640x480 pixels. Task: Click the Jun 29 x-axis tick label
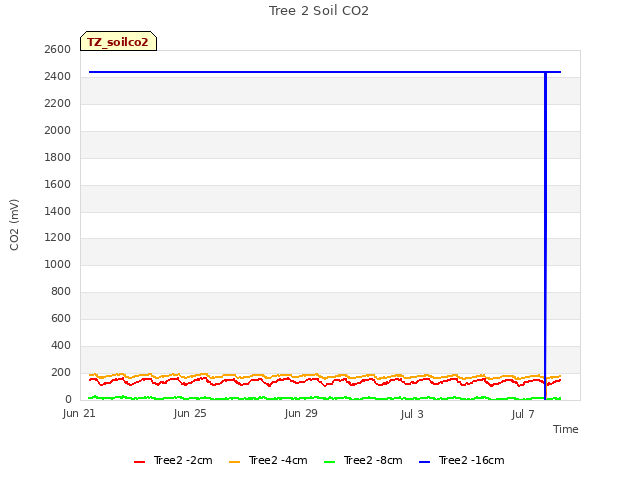301,413
